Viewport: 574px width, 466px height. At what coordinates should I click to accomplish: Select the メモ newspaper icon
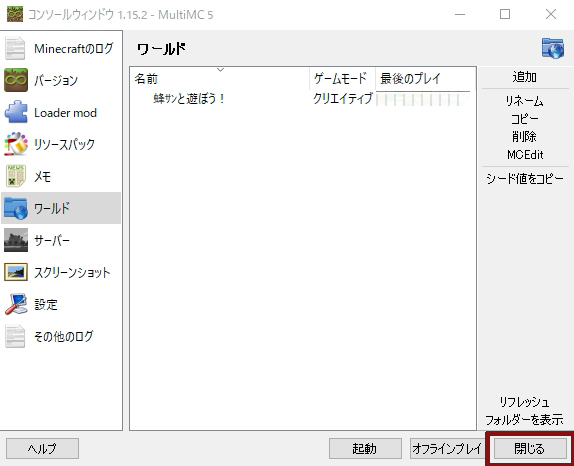pyautogui.click(x=16, y=176)
